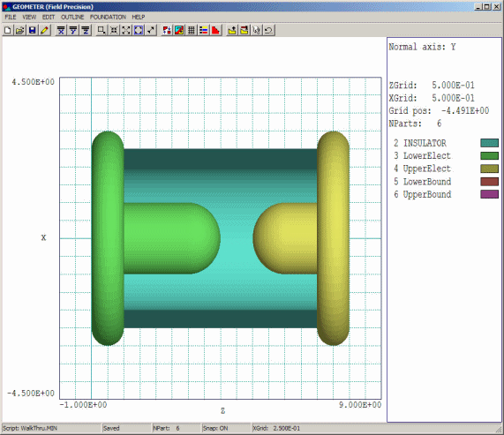Click the yellow upper electrode end plate
The width and height of the screenshot is (504, 435).
click(334, 238)
